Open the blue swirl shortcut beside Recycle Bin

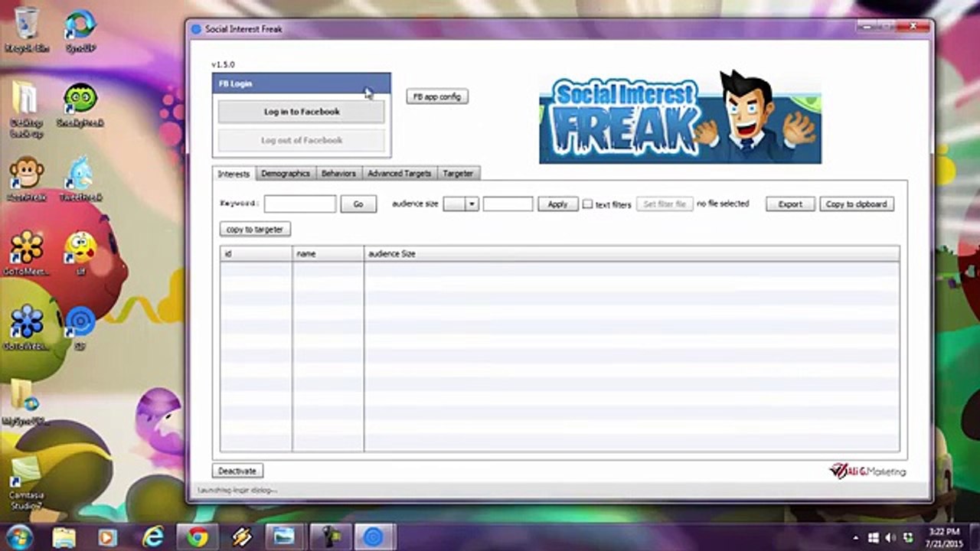tap(80, 29)
